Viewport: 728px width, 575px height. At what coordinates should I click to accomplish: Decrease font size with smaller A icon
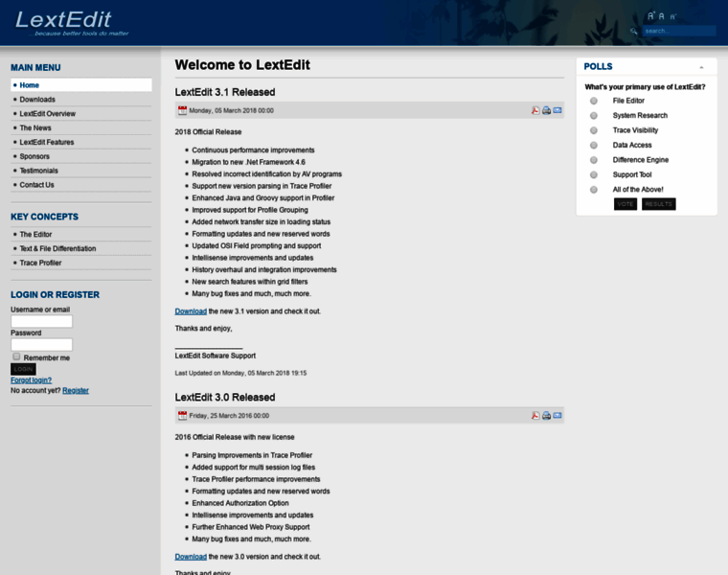[x=672, y=16]
